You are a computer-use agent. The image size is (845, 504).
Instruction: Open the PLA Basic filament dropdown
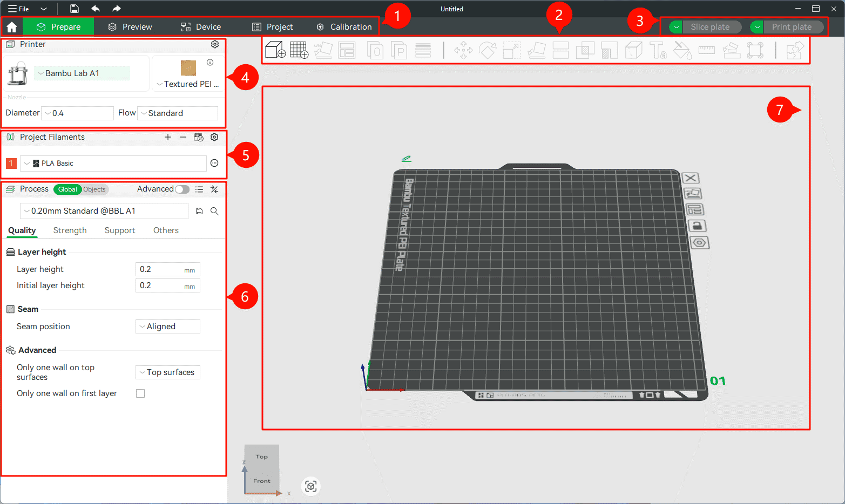[x=113, y=164]
